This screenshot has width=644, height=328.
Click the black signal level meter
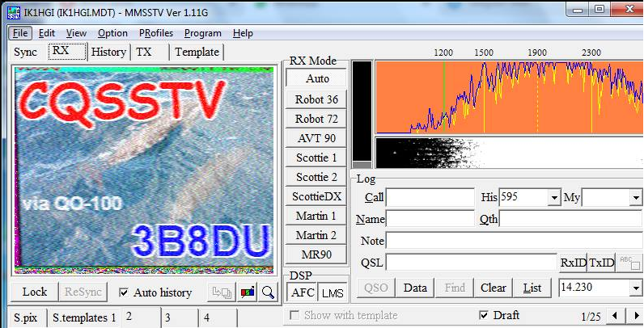362,115
